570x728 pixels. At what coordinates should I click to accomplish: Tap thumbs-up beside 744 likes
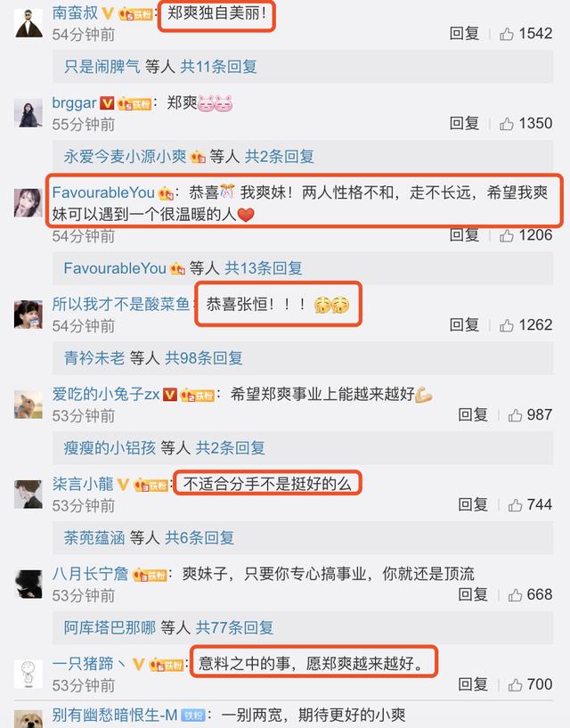pyautogui.click(x=516, y=504)
